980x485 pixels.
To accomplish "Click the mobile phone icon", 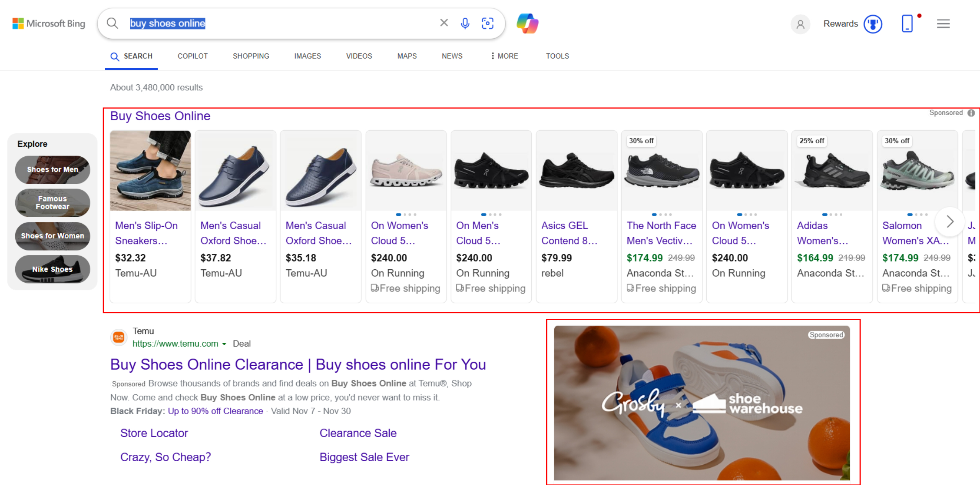I will (x=907, y=24).
